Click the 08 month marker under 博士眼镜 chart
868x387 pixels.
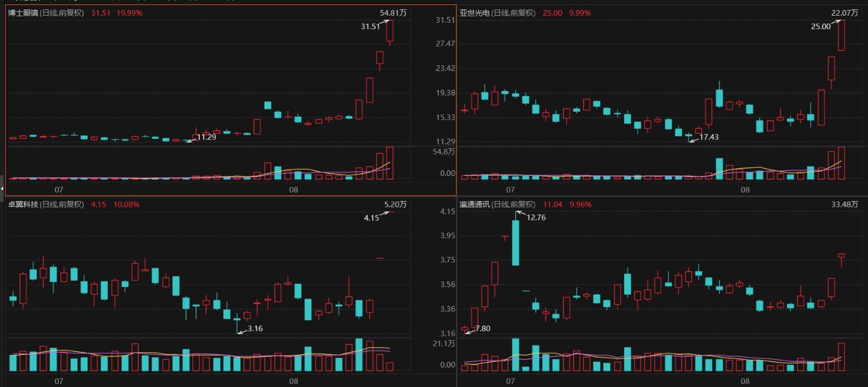coord(294,189)
